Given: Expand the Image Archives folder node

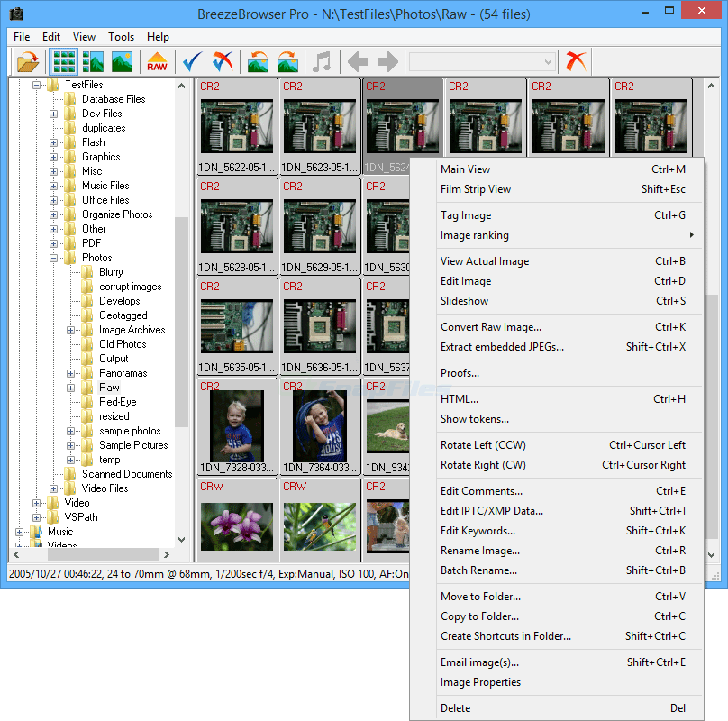Looking at the screenshot, I should tap(71, 330).
